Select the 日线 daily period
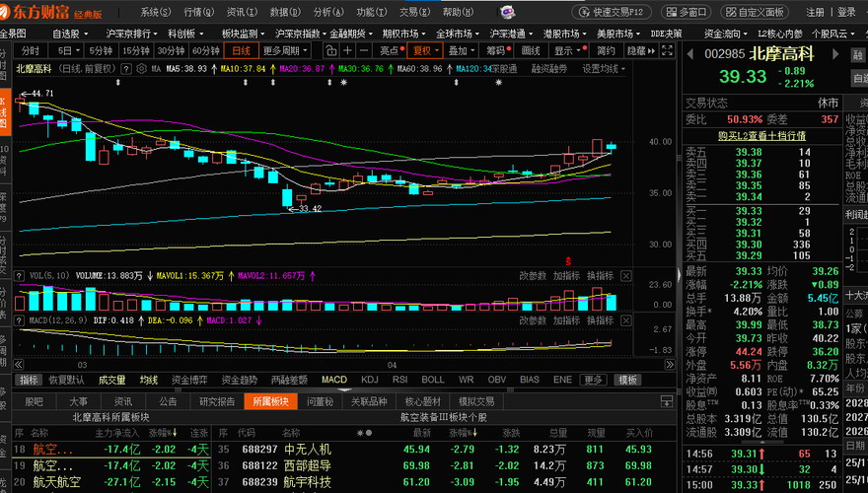The height and width of the screenshot is (493, 868). (x=241, y=51)
